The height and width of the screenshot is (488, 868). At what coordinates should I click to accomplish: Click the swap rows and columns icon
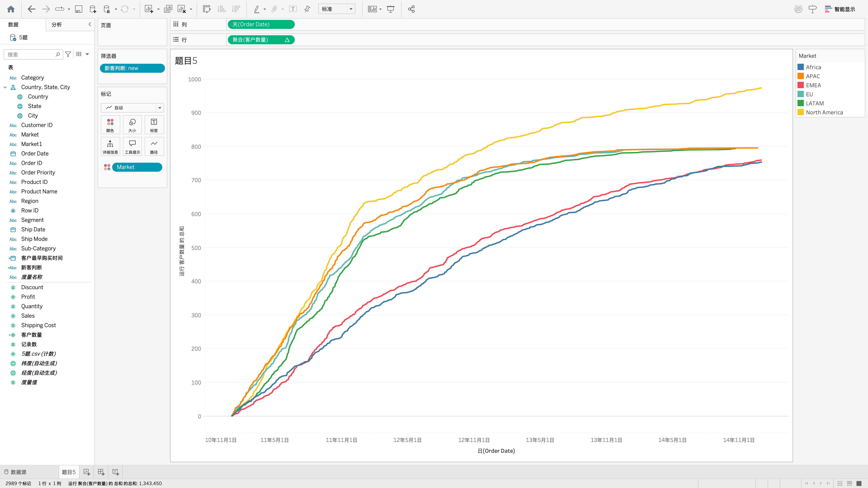click(x=207, y=9)
